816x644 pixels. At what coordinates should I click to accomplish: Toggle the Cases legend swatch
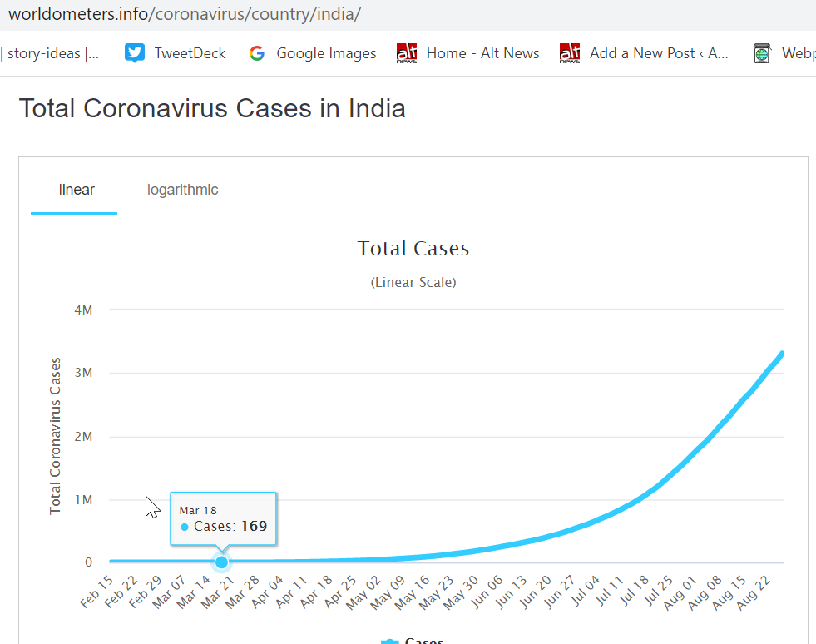[x=390, y=642]
